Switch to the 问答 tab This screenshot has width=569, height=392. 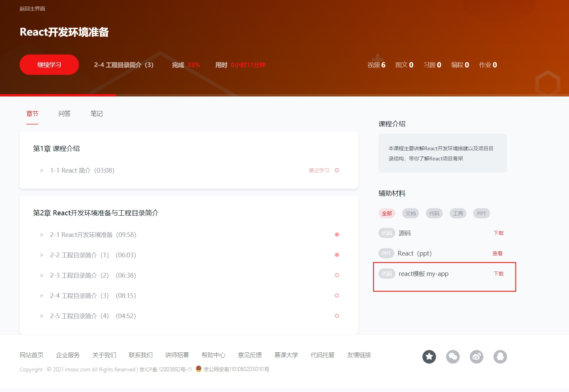point(64,114)
